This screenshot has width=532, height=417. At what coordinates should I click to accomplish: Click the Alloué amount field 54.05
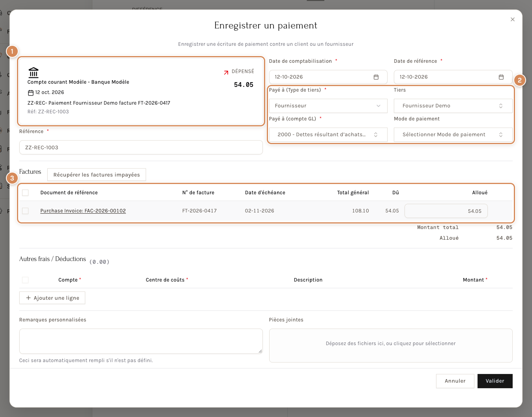tap(446, 211)
